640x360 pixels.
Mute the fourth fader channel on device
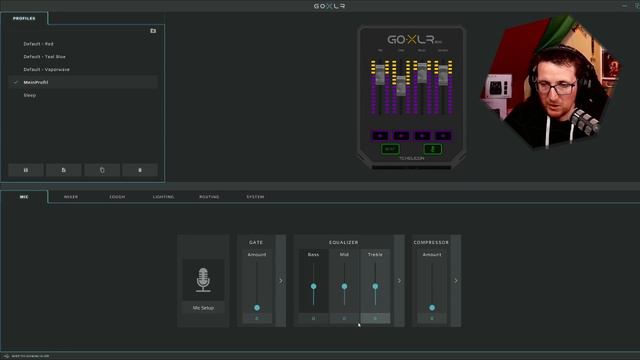443,136
